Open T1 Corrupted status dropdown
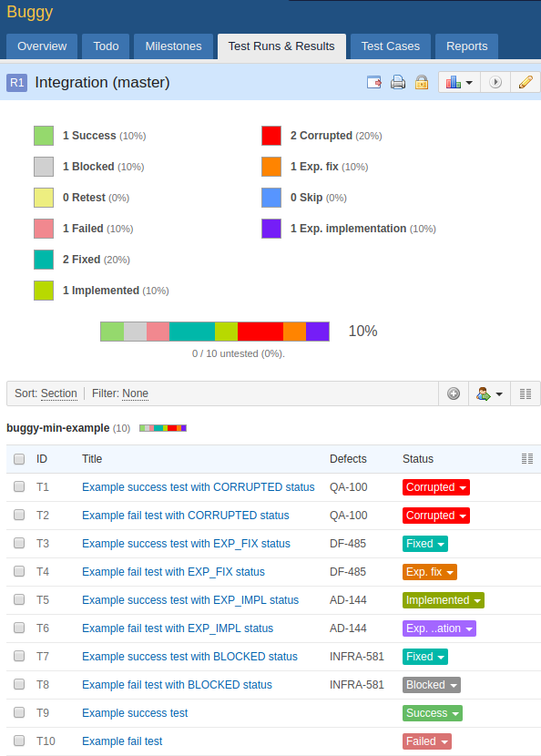Viewport: 541px width, 756px height. pos(436,487)
